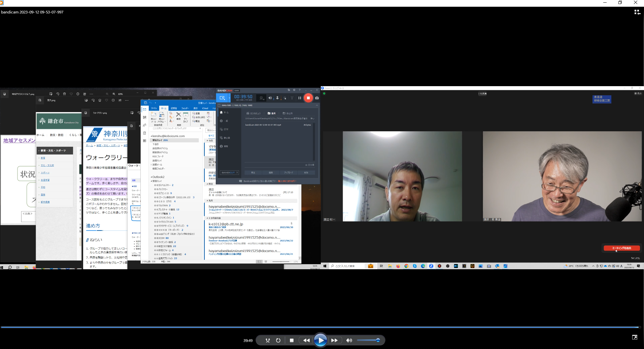Open Outlook people navigation icon
The height and width of the screenshot is (349, 644).
pos(145,125)
